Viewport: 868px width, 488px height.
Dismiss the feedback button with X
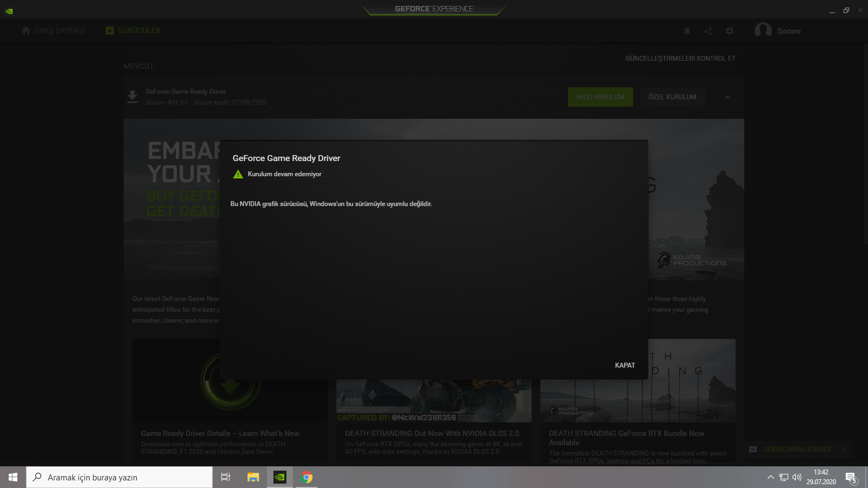pyautogui.click(x=844, y=450)
